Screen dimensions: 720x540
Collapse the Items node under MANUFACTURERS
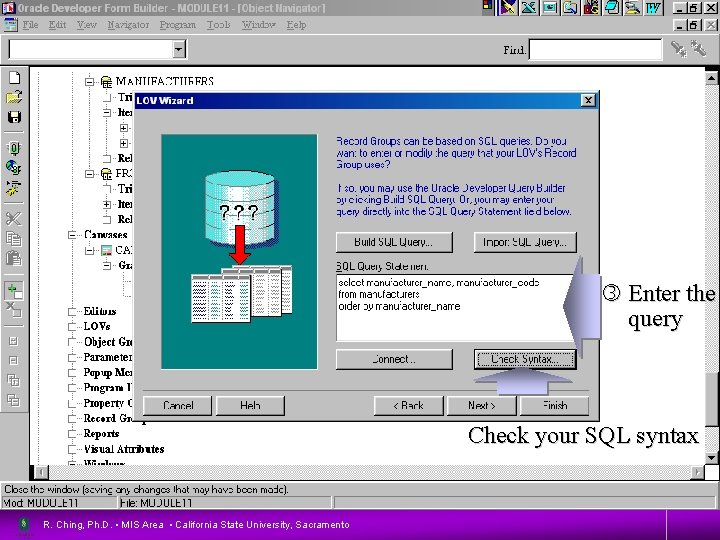(x=107, y=112)
